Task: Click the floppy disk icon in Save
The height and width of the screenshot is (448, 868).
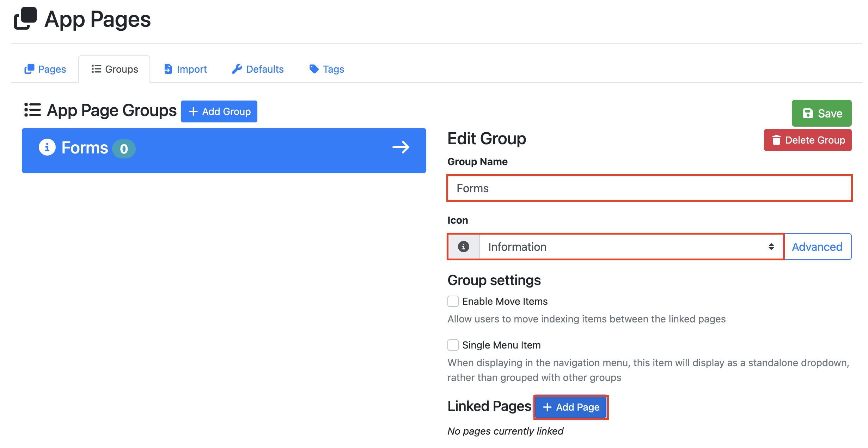Action: 808,113
